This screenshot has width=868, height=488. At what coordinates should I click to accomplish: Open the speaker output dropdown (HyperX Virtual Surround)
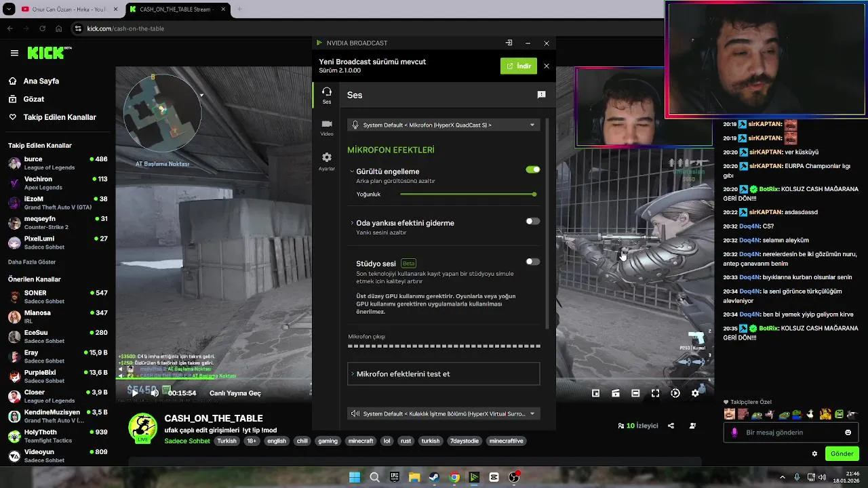click(x=443, y=413)
